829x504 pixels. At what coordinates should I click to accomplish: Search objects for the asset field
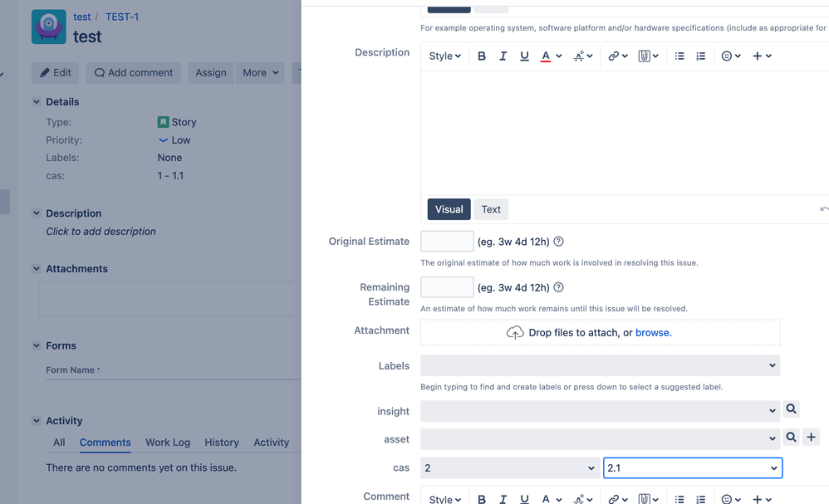pos(791,437)
